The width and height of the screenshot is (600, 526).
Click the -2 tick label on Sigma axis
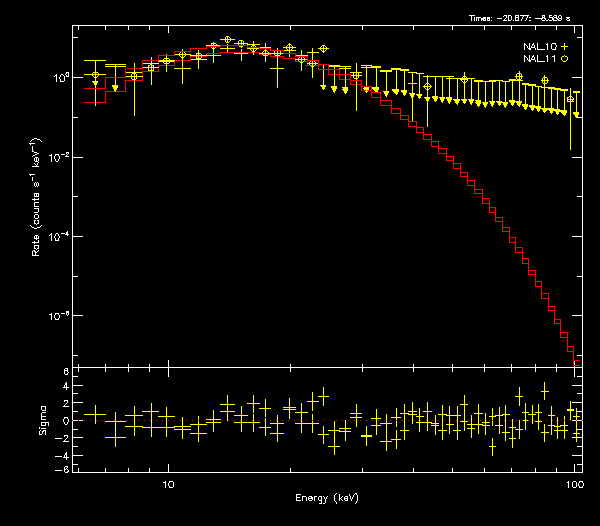(64, 437)
